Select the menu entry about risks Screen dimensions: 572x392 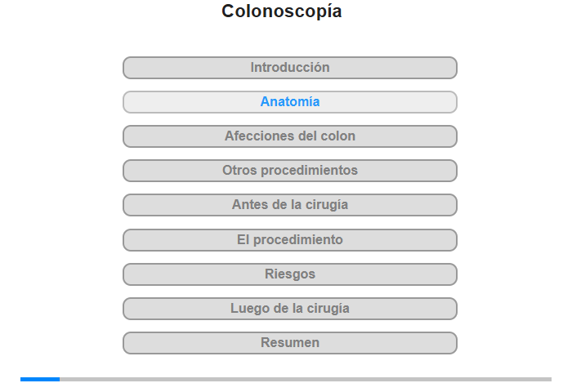(x=290, y=274)
